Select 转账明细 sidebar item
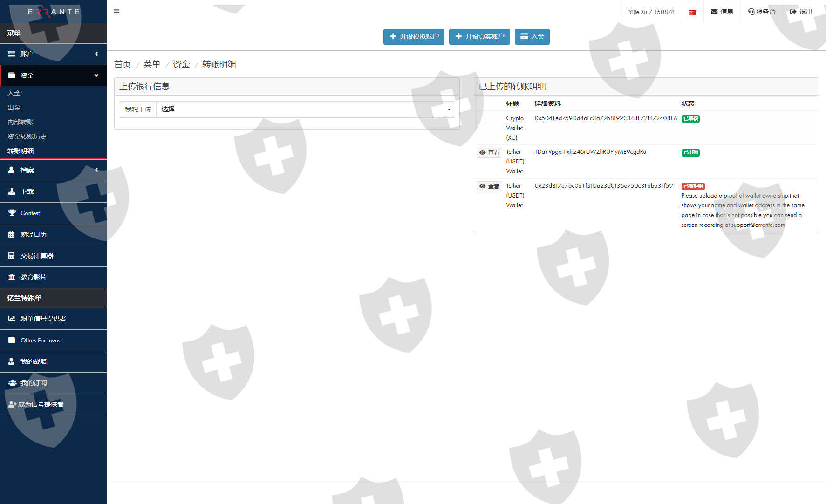The image size is (826, 504). click(x=20, y=151)
